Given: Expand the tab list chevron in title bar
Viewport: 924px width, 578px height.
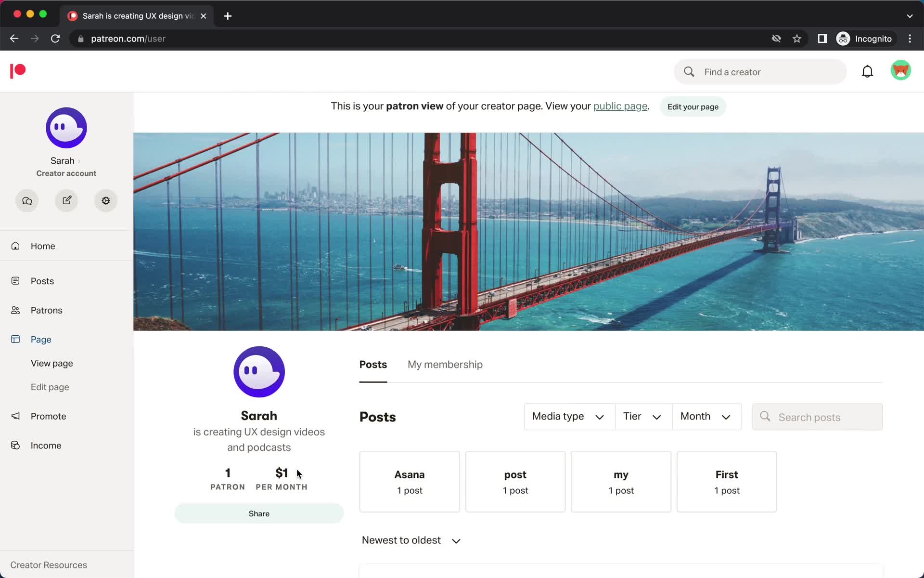Looking at the screenshot, I should 910,16.
